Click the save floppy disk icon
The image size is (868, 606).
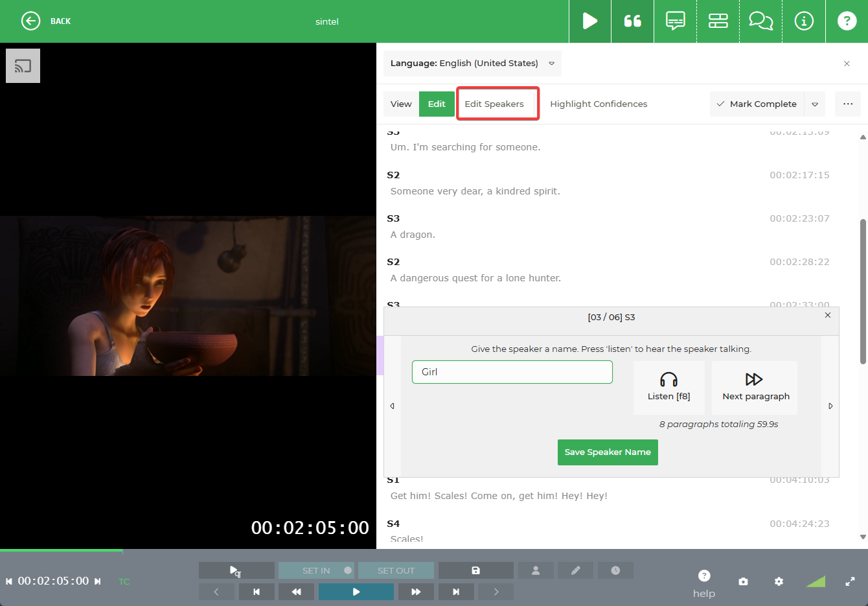[475, 570]
